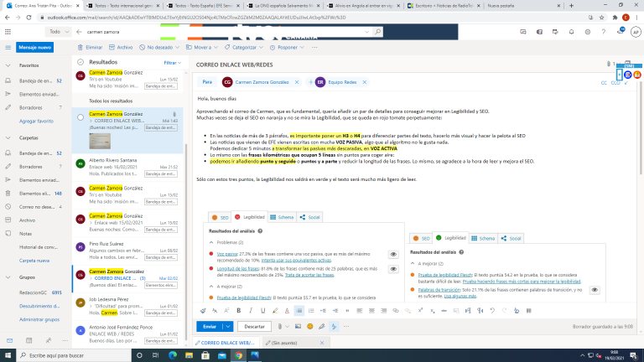Viewport: 644px width, 362px height.
Task: Collapse the Favoritos folder group
Action: point(8,65)
